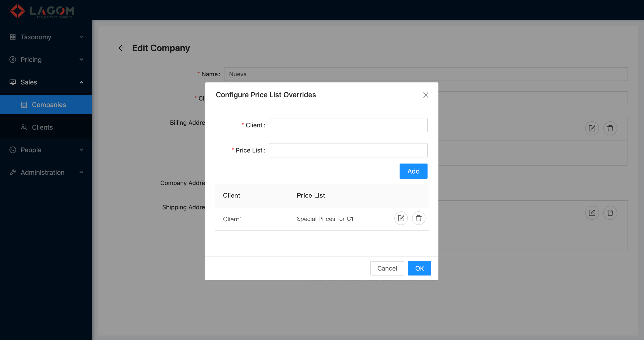Open the Clients menu item

pos(42,127)
